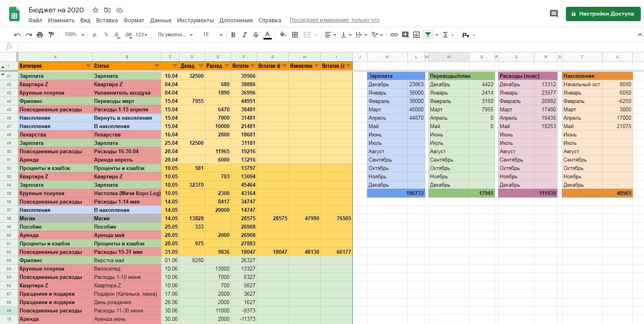
Task: Activate the paint format tool
Action: [51, 35]
